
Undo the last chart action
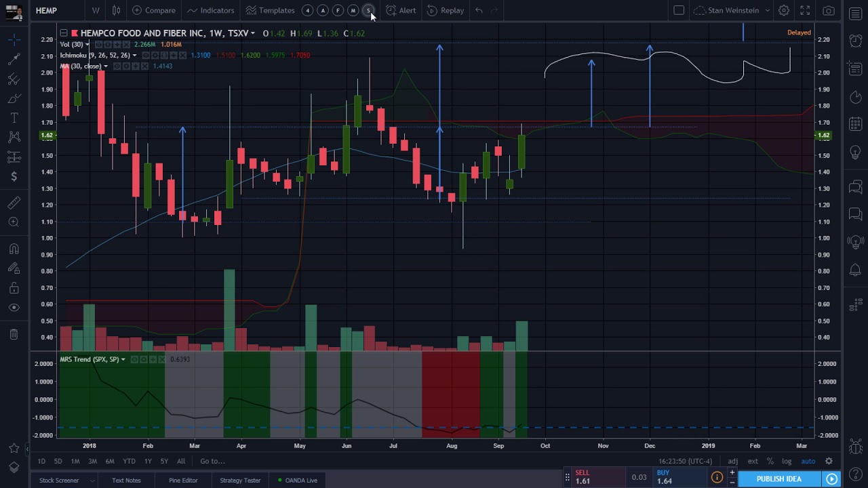click(x=479, y=10)
